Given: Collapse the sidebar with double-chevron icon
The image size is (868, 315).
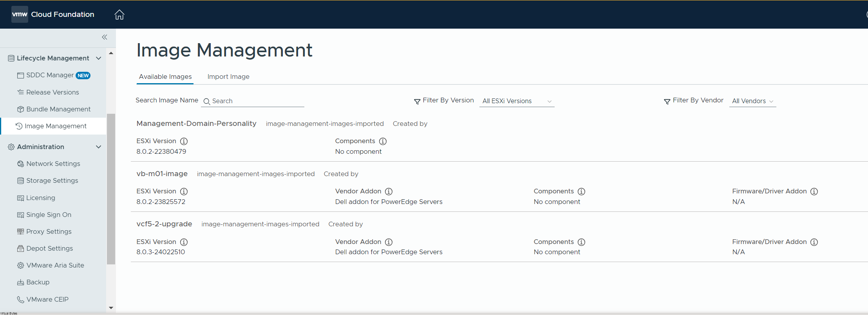Looking at the screenshot, I should pyautogui.click(x=105, y=37).
